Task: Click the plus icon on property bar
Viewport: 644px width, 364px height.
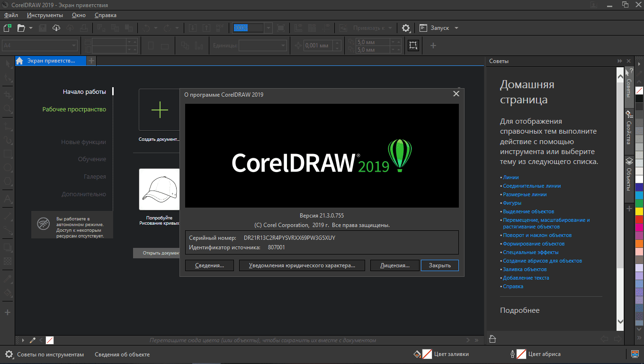Action: (x=433, y=45)
